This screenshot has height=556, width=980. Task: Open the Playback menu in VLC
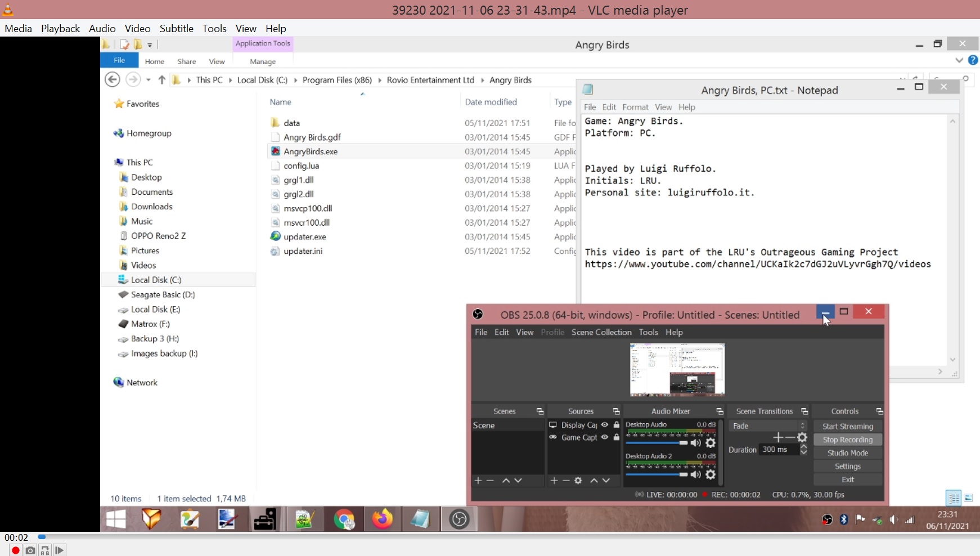(60, 28)
